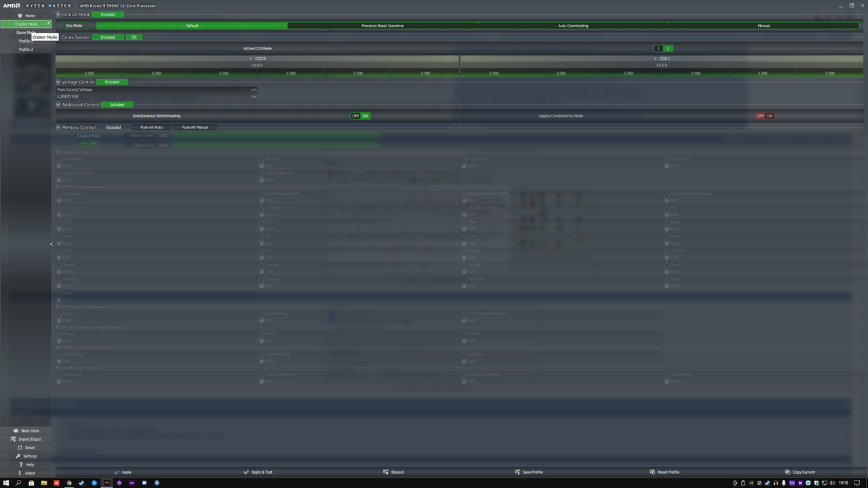This screenshot has width=868, height=488.
Task: Click the Import/Export sidebar icon
Action: click(x=29, y=439)
